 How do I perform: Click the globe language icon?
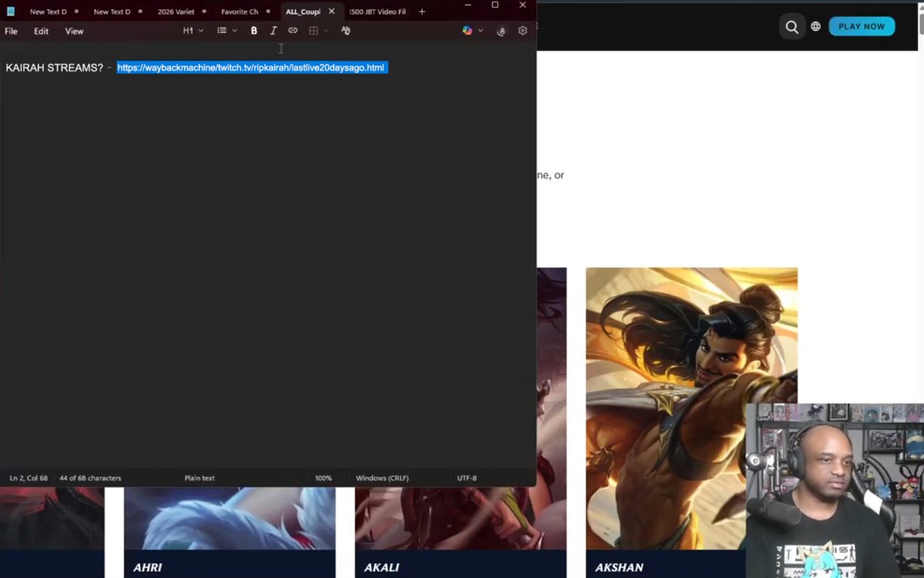[x=815, y=27]
